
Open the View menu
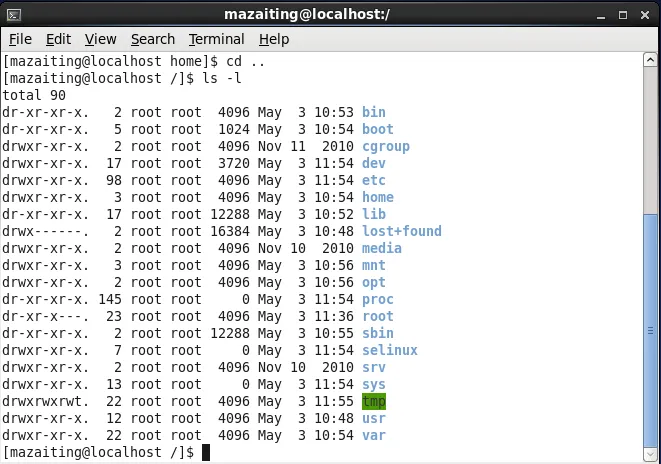pos(100,39)
